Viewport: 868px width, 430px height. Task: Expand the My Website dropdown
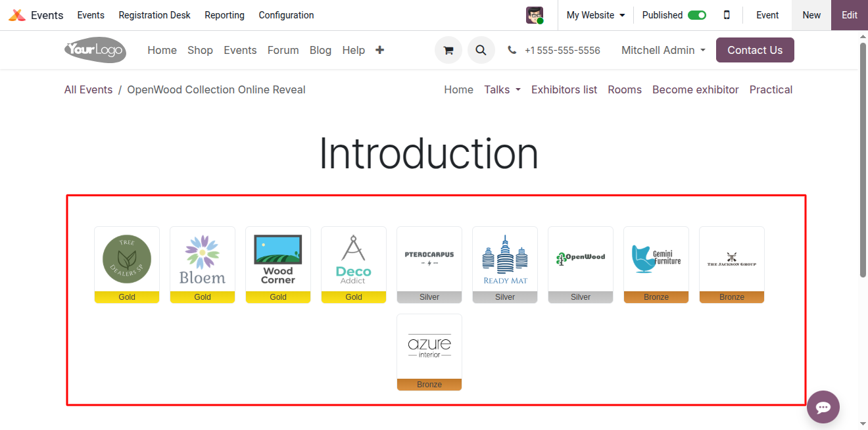click(x=595, y=15)
